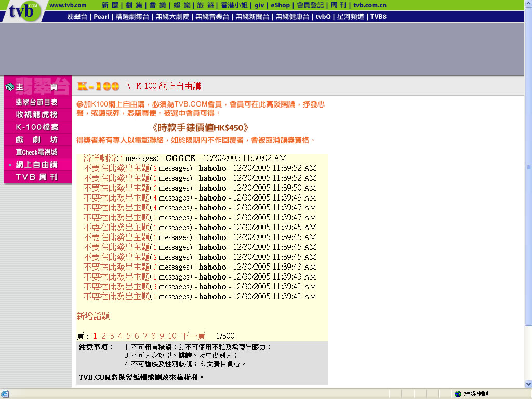Click 新增話題 to add new topic
The height and width of the screenshot is (399, 532).
pos(93,316)
